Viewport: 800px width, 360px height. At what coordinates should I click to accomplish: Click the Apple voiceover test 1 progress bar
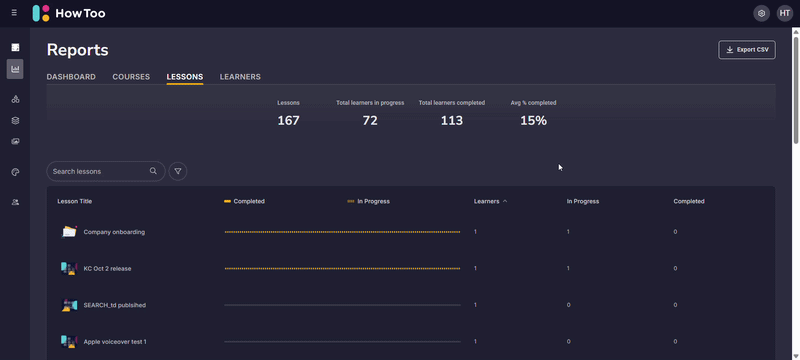[342, 342]
